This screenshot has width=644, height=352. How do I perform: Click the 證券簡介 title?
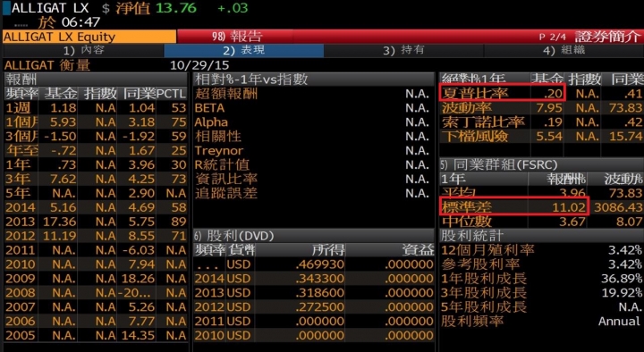pyautogui.click(x=607, y=37)
